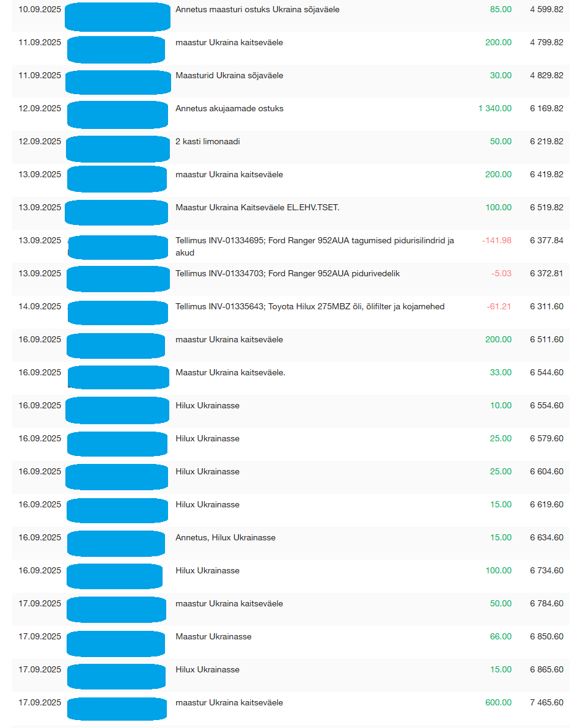
Task: Select the -5.03 expense amount
Action: 501,273
